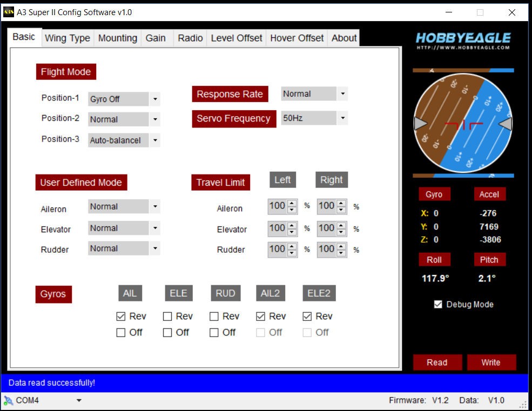The image size is (532, 411).
Task: Close the A3 Super II Config window
Action: click(512, 12)
